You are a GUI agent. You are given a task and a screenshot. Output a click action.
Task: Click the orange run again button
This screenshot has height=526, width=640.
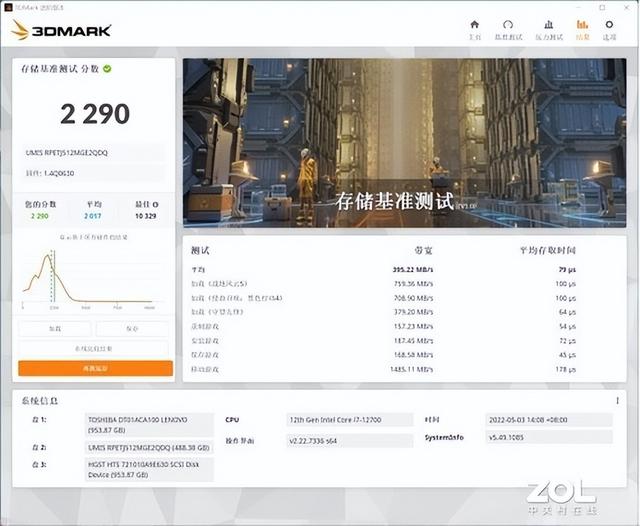coord(96,368)
